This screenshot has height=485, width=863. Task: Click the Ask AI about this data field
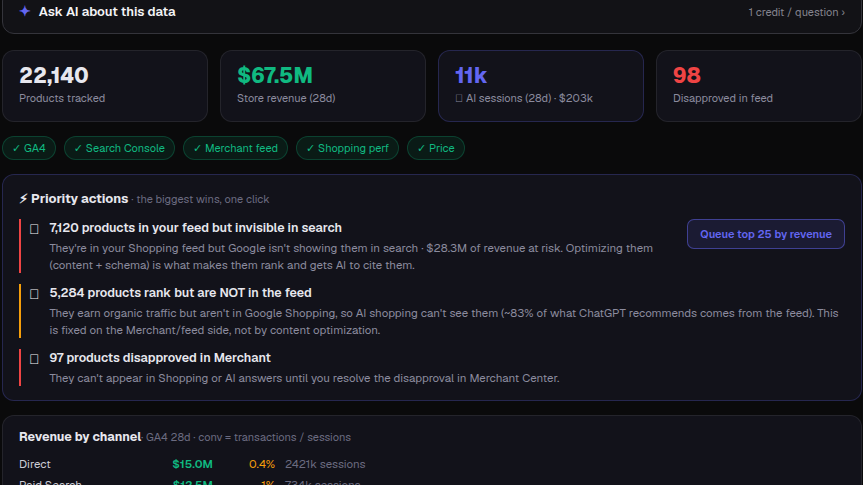point(432,12)
